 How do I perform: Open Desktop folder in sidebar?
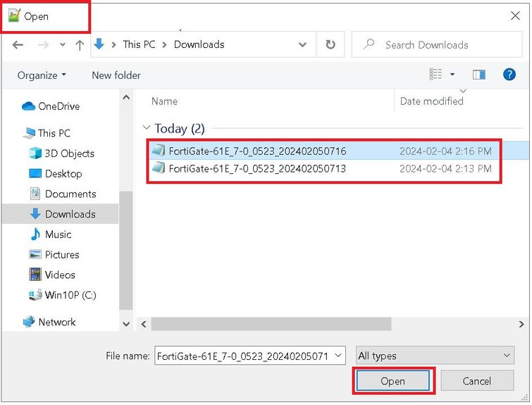point(56,174)
